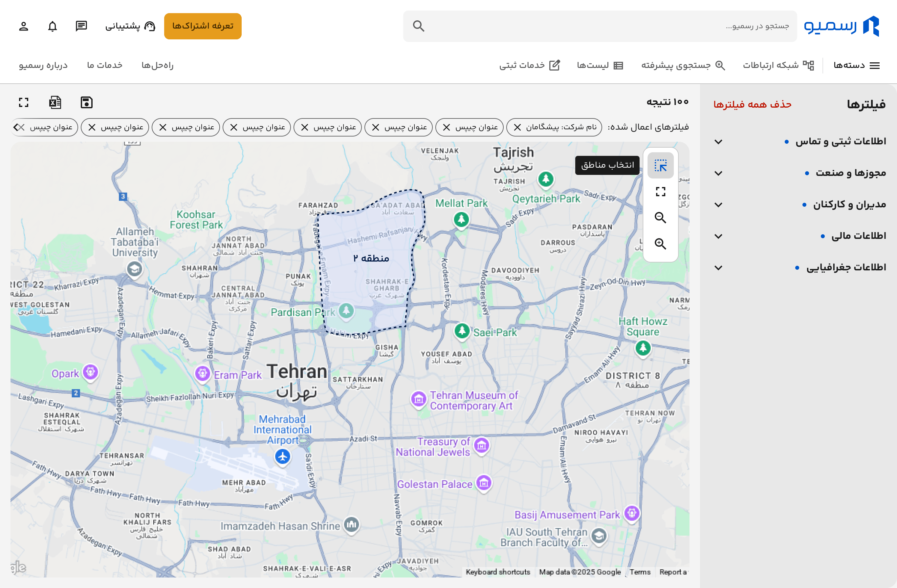Open notifications bell
This screenshot has width=897, height=588.
pyautogui.click(x=53, y=26)
